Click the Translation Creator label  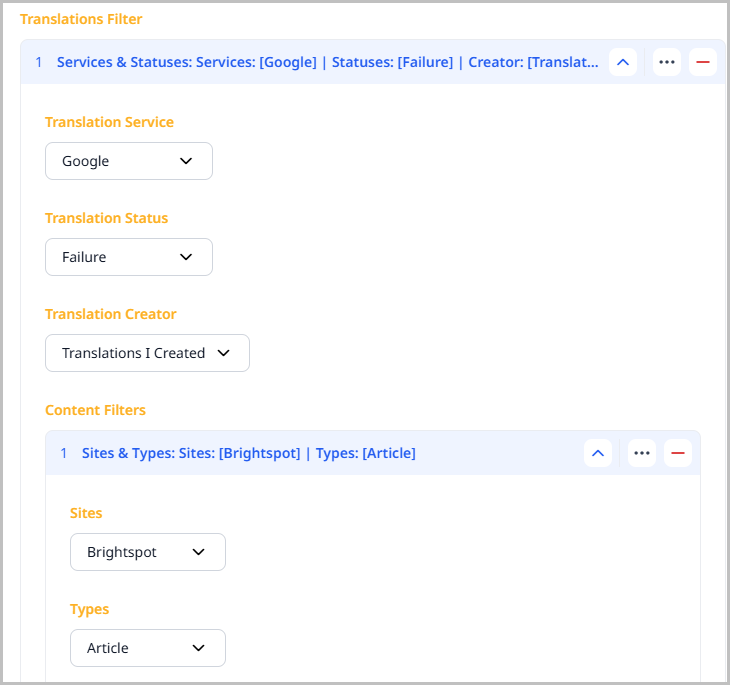[x=111, y=314]
